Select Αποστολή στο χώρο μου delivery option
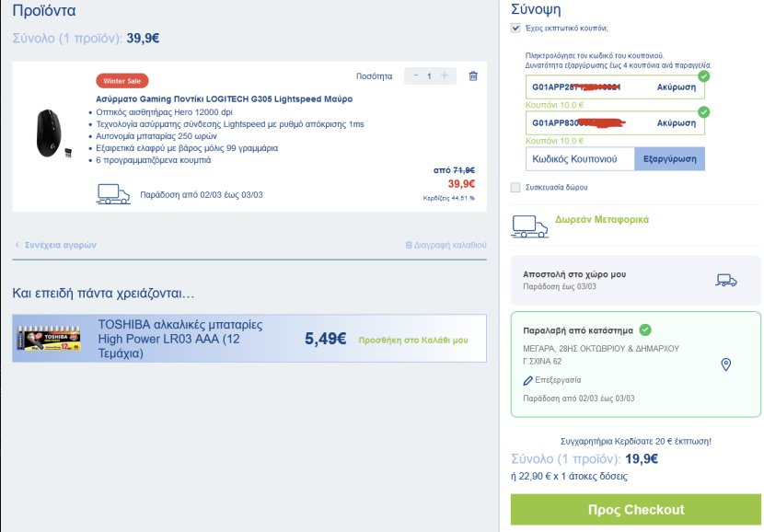This screenshot has height=532, width=764. pos(635,280)
